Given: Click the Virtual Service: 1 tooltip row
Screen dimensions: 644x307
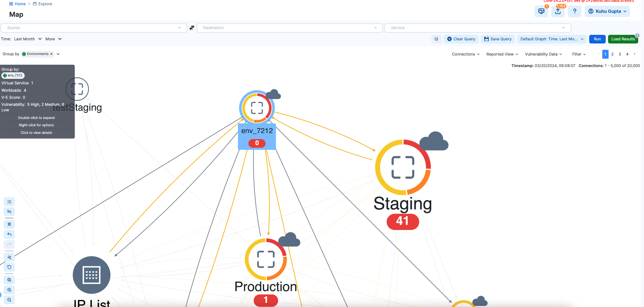Looking at the screenshot, I should (36, 83).
